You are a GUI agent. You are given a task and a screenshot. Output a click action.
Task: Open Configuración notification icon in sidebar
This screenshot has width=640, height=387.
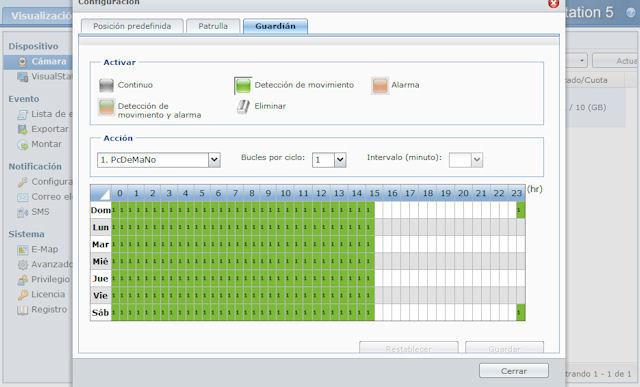[x=22, y=182]
